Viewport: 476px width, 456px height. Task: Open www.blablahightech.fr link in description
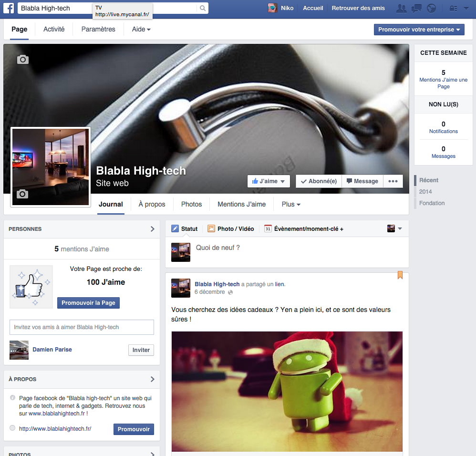(x=57, y=414)
